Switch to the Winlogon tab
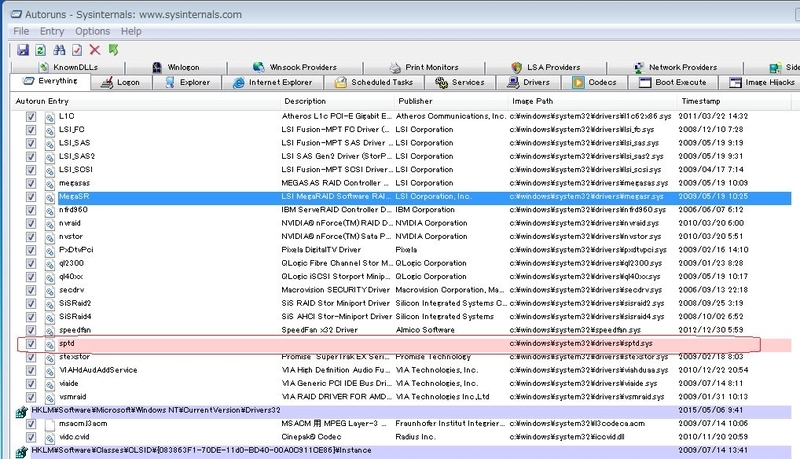 pyautogui.click(x=176, y=67)
